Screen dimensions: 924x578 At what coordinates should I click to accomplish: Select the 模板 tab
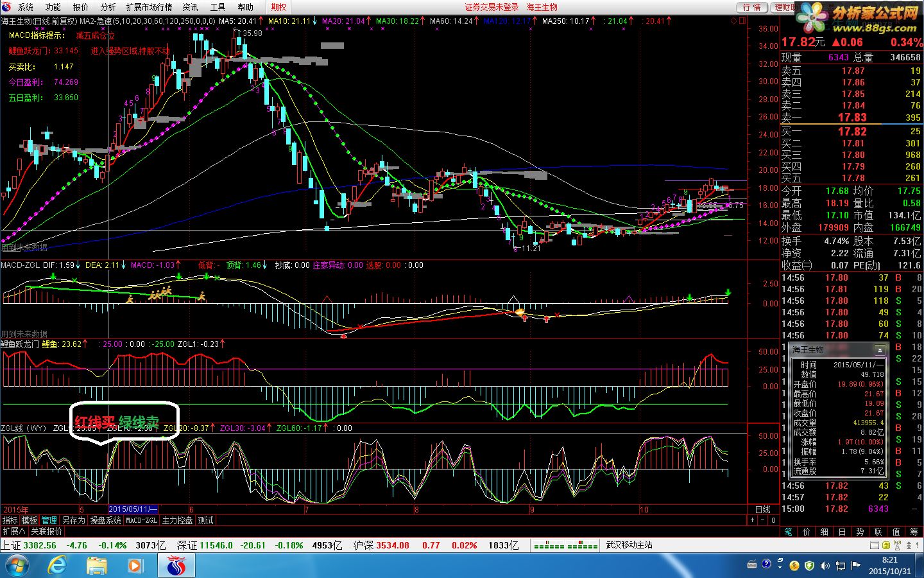click(30, 520)
